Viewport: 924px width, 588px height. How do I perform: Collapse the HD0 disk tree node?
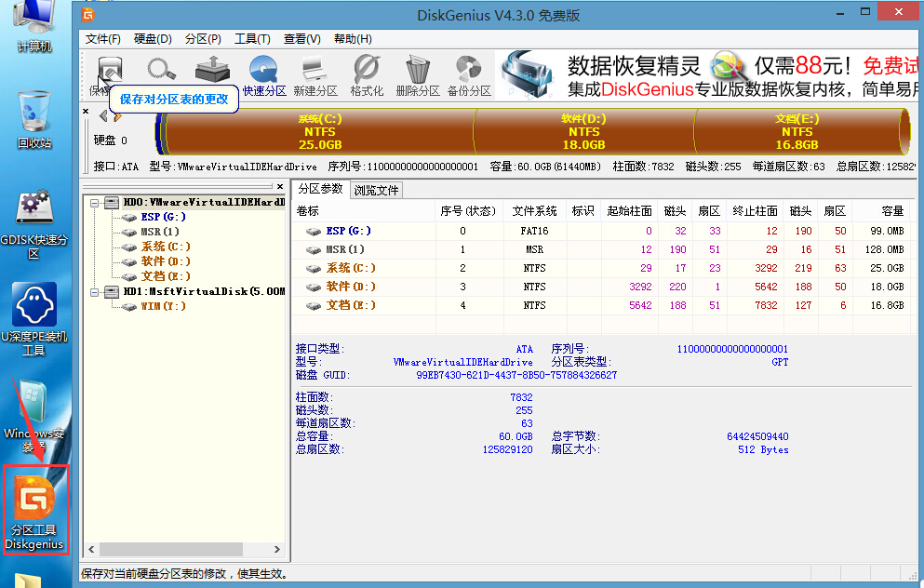(x=94, y=203)
